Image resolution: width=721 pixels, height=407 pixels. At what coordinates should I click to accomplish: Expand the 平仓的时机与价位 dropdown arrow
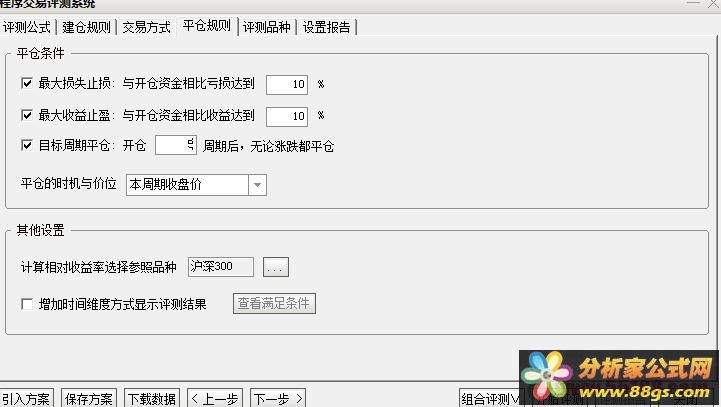258,185
